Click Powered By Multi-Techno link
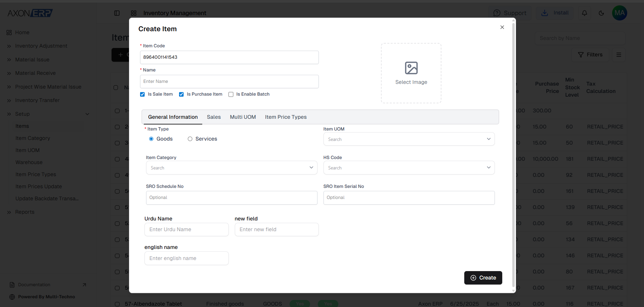 pyautogui.click(x=46, y=297)
